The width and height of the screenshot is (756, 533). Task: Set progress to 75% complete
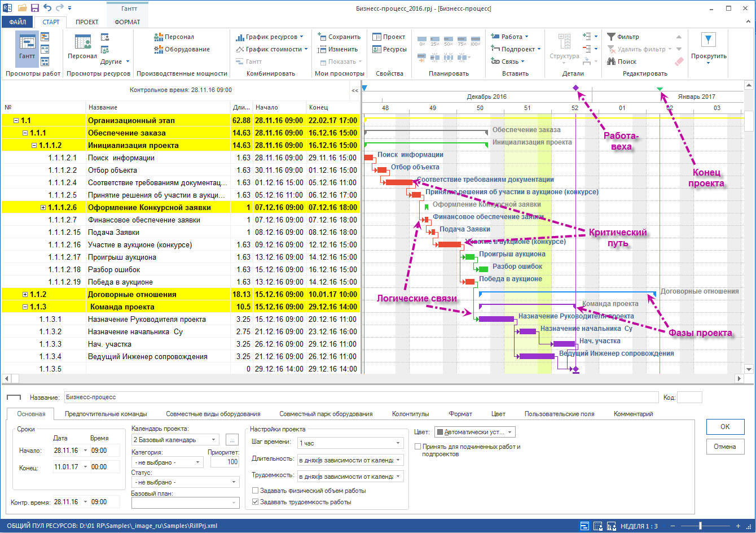coord(462,41)
